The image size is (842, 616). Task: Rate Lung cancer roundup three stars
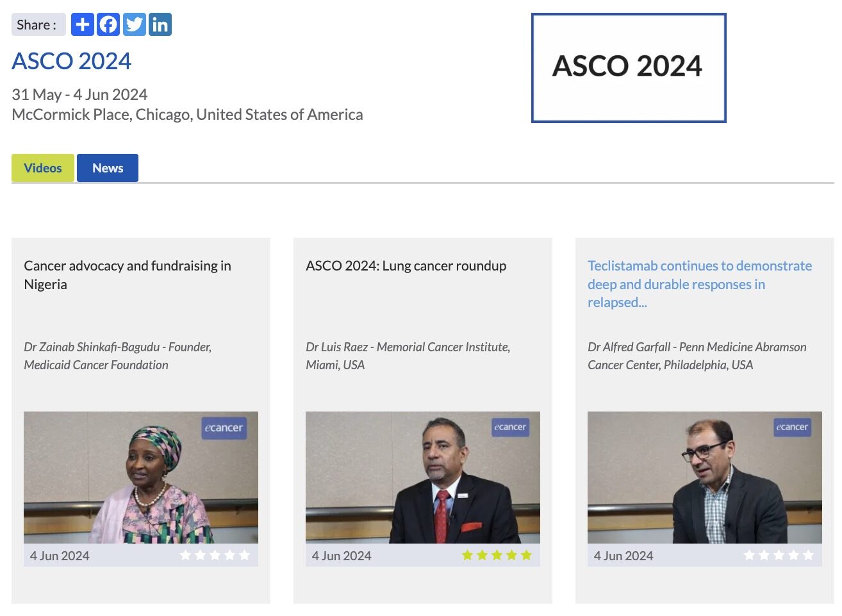[x=497, y=555]
